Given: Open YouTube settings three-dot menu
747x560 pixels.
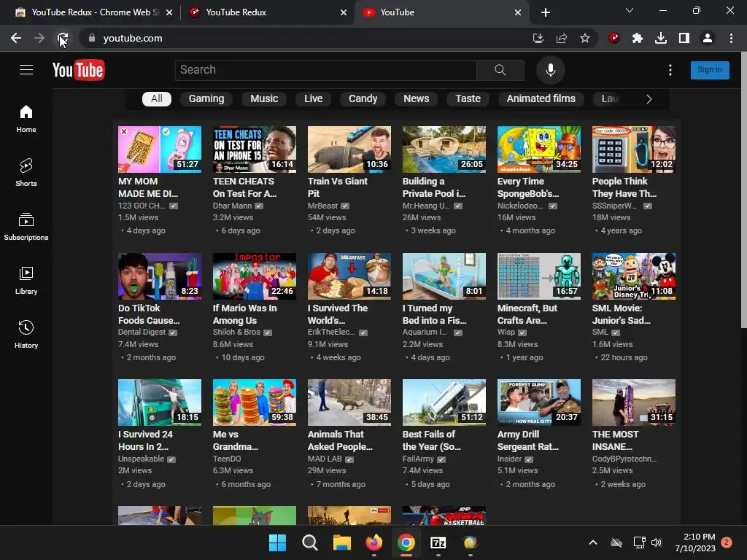Looking at the screenshot, I should point(670,70).
